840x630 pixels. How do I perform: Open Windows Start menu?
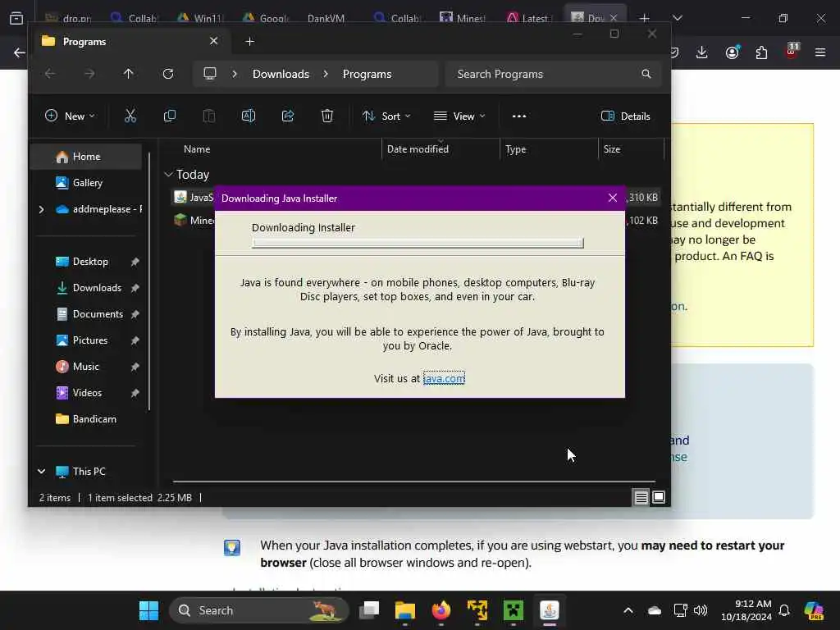(x=149, y=610)
